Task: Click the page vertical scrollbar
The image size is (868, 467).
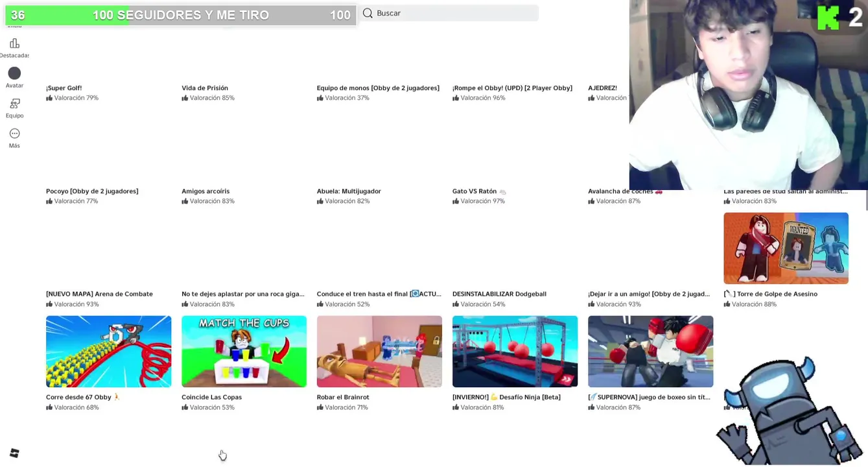Action: (x=866, y=200)
